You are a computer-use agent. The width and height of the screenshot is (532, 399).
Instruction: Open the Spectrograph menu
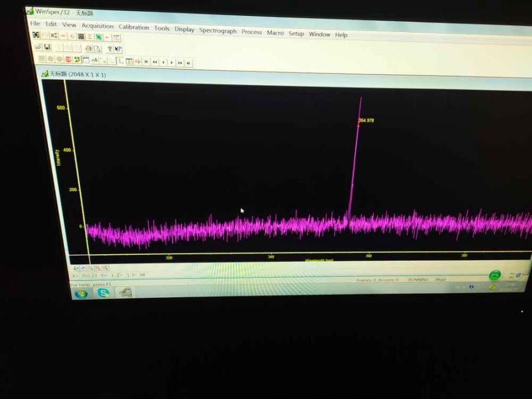(x=218, y=31)
